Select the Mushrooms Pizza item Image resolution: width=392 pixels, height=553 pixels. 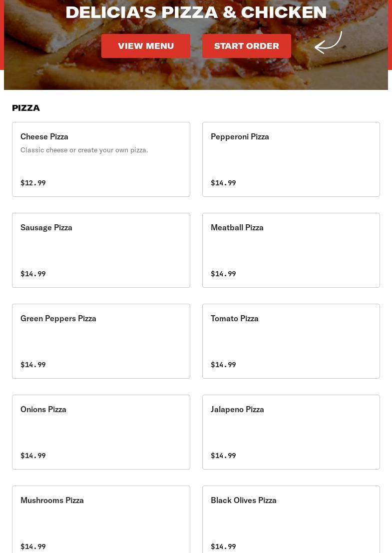101,520
